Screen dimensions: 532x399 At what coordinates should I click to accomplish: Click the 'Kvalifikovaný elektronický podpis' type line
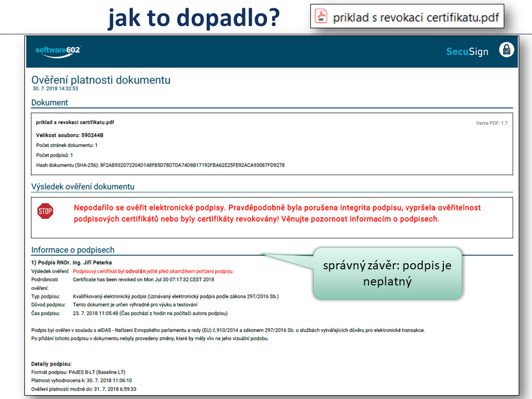(x=176, y=296)
